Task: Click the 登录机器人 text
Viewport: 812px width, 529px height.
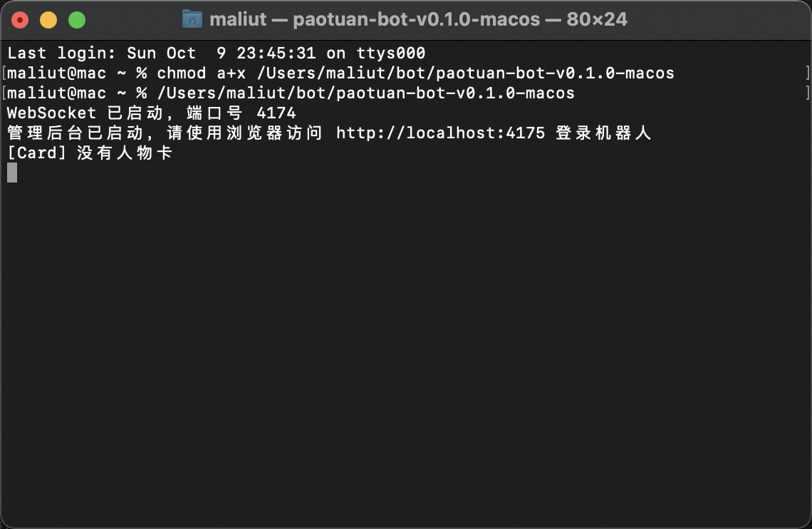Action: [603, 133]
